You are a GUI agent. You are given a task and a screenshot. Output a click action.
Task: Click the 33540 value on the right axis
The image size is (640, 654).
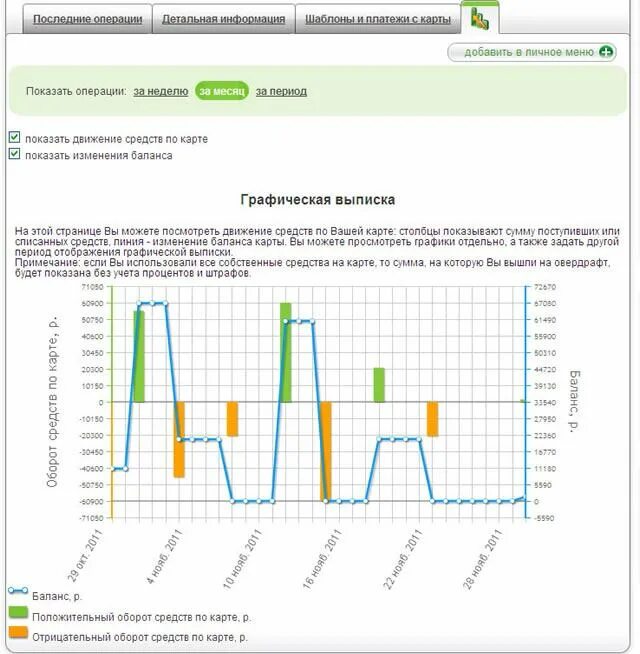tap(545, 402)
